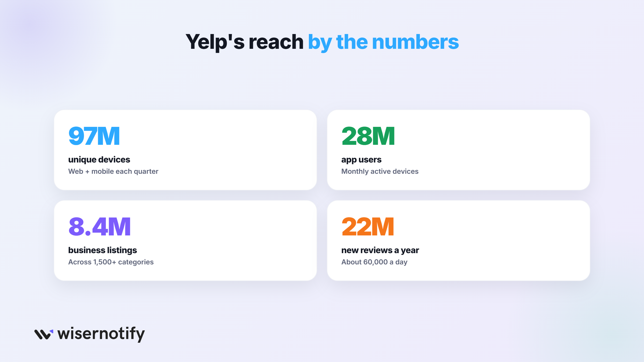This screenshot has height=362, width=644.
Task: Click 'Monthly active devices' subtitle
Action: pyautogui.click(x=380, y=172)
